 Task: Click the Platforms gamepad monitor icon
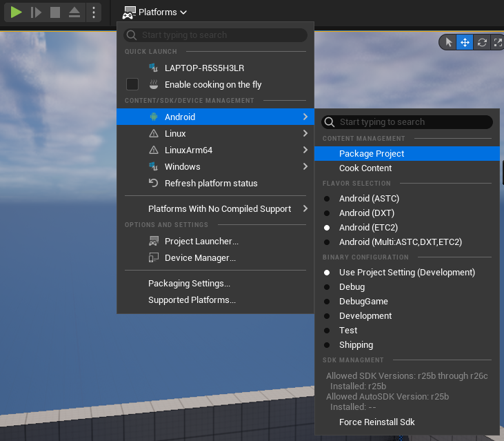pyautogui.click(x=129, y=12)
